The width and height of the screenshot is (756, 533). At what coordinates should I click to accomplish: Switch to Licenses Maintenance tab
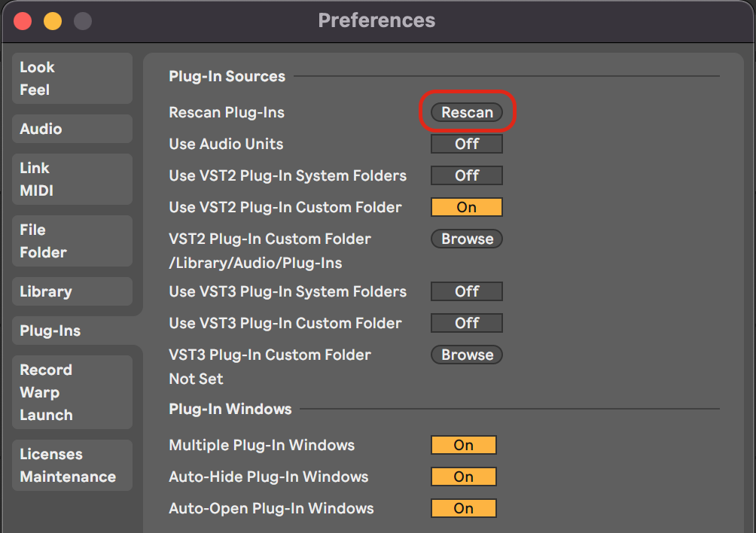[x=72, y=465]
